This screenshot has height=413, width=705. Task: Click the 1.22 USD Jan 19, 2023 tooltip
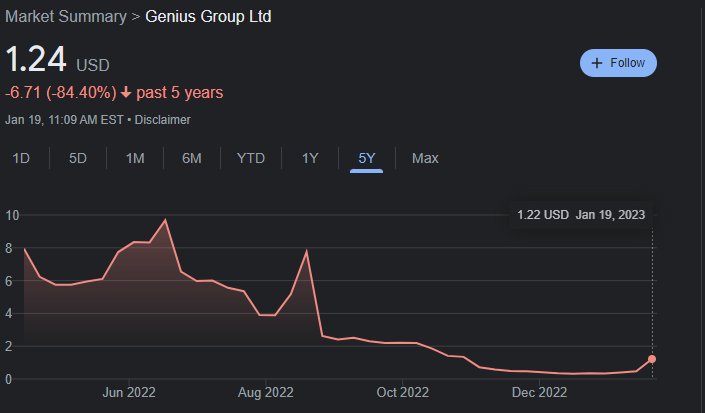(581, 215)
